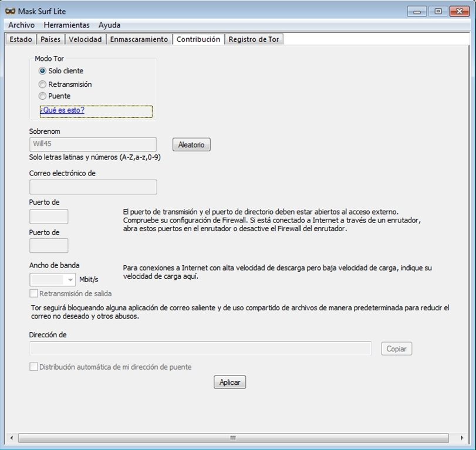Click the 'Solo letras latinas y números' hint text
Screen dimensions: 476x450
coord(95,157)
